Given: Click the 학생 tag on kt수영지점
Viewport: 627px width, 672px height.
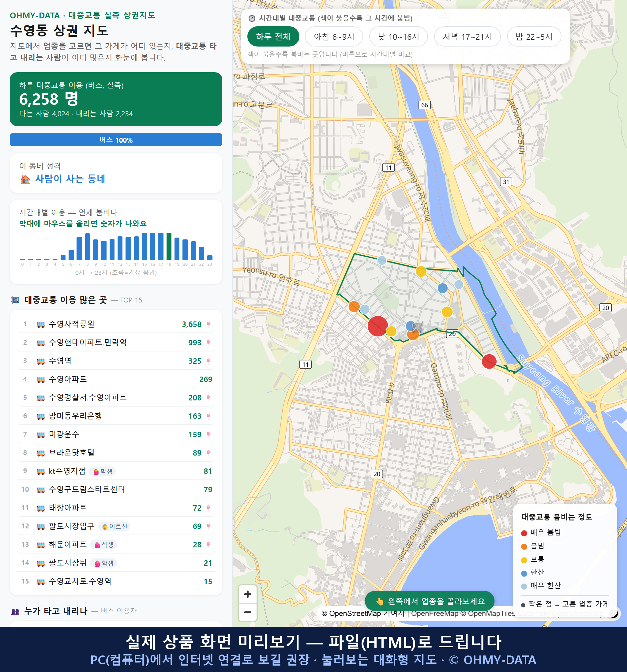Looking at the screenshot, I should [x=103, y=471].
